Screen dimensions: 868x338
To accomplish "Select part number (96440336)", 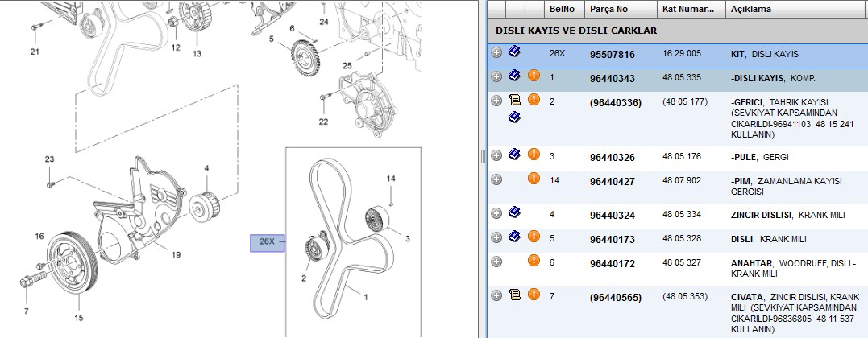I will [x=616, y=103].
